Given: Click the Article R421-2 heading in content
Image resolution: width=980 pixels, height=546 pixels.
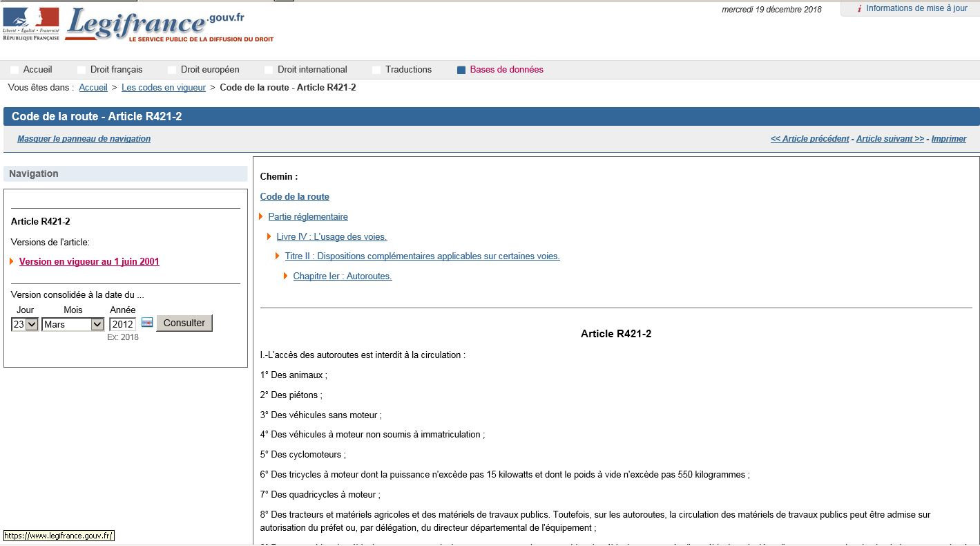Looking at the screenshot, I should 616,334.
